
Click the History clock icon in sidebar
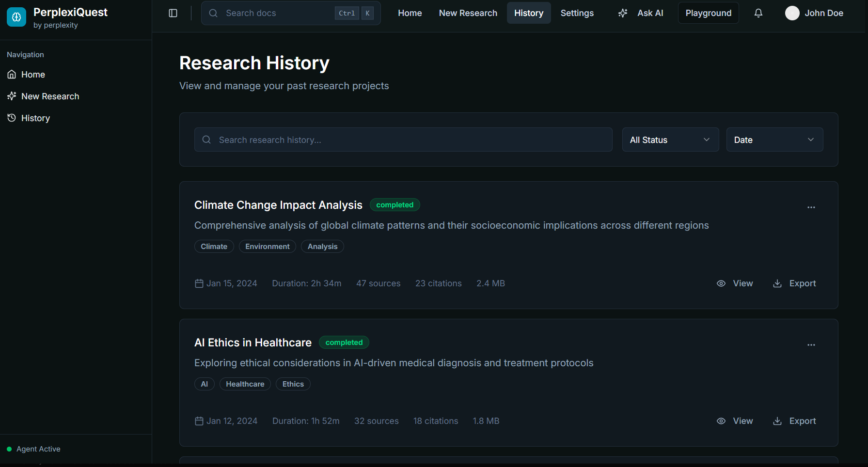pyautogui.click(x=12, y=118)
